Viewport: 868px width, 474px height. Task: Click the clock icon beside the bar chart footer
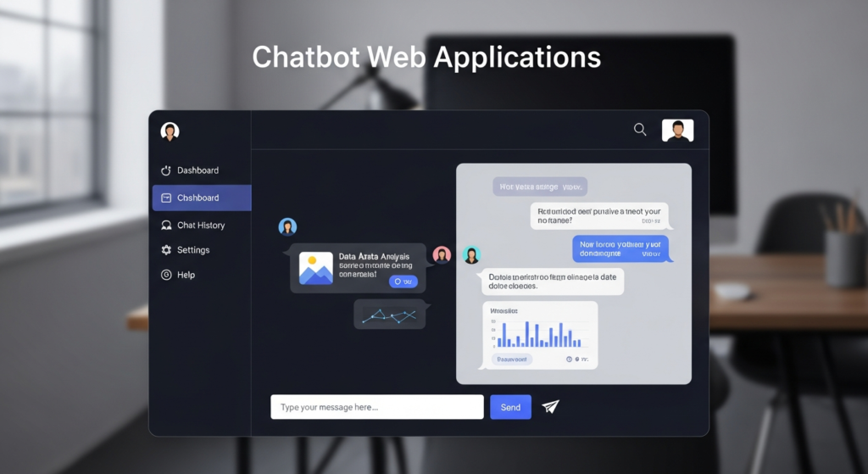tap(569, 360)
